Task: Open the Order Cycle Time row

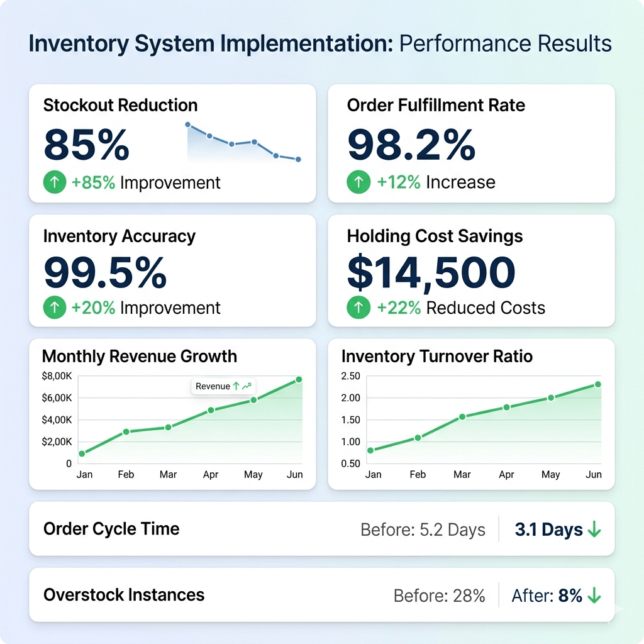Action: [321, 529]
